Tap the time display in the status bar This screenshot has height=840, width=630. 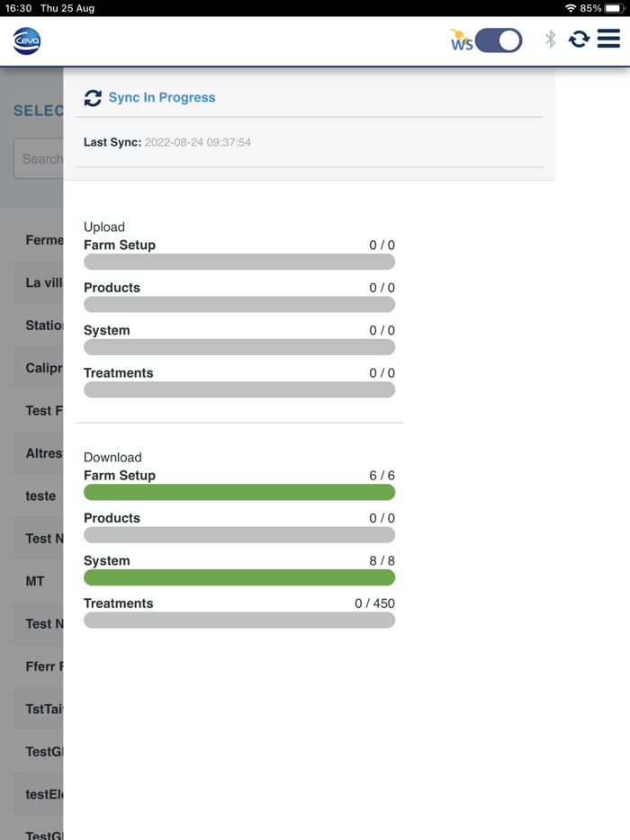click(14, 8)
